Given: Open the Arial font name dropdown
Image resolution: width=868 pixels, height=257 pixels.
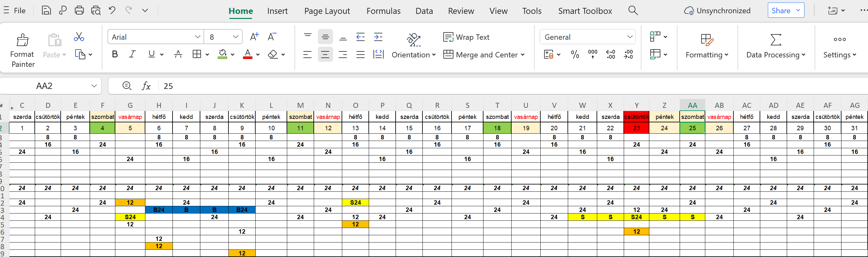Looking at the screenshot, I should click(197, 37).
